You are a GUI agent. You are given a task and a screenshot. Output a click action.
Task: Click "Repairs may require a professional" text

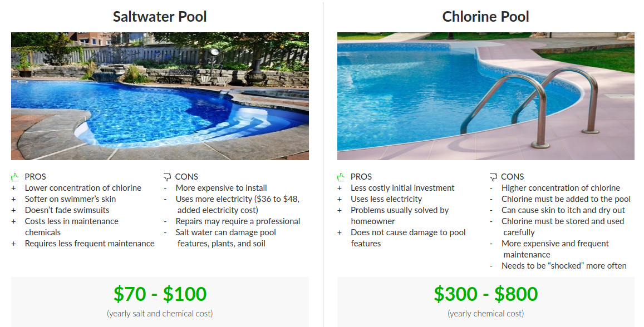(x=238, y=221)
